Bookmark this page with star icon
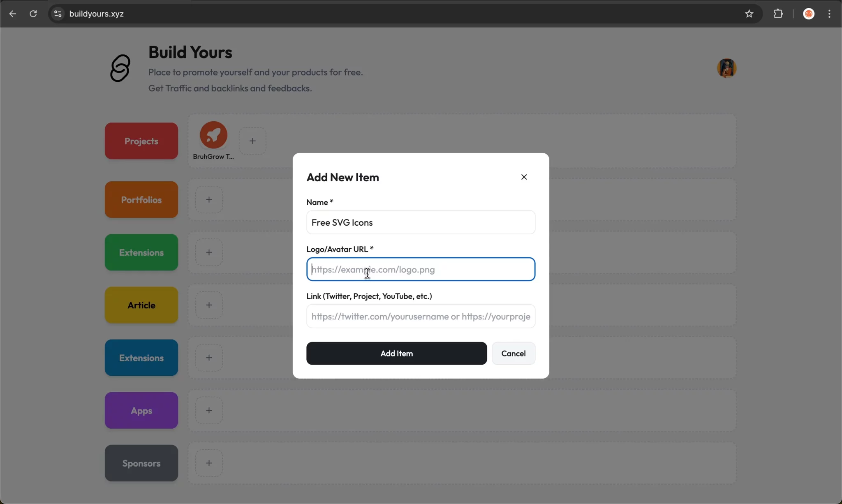842x504 pixels. point(749,14)
